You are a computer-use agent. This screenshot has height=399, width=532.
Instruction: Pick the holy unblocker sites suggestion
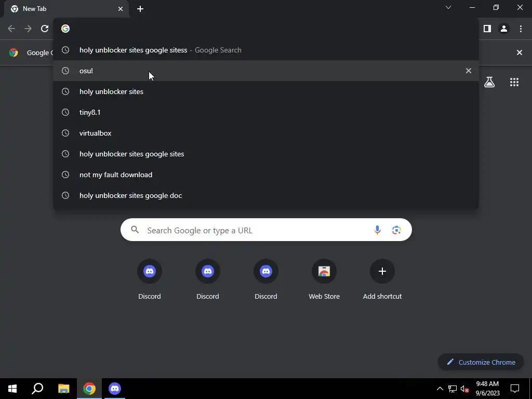(x=266, y=91)
